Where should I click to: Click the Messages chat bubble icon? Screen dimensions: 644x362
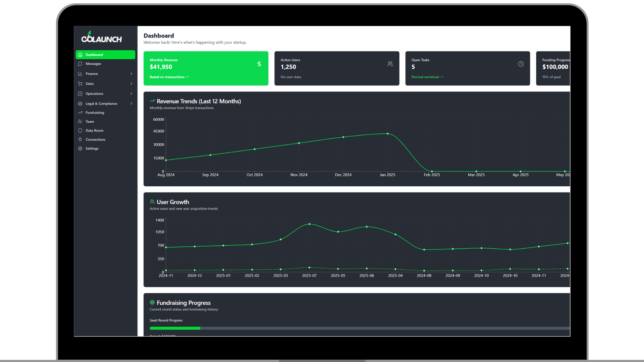(x=80, y=64)
